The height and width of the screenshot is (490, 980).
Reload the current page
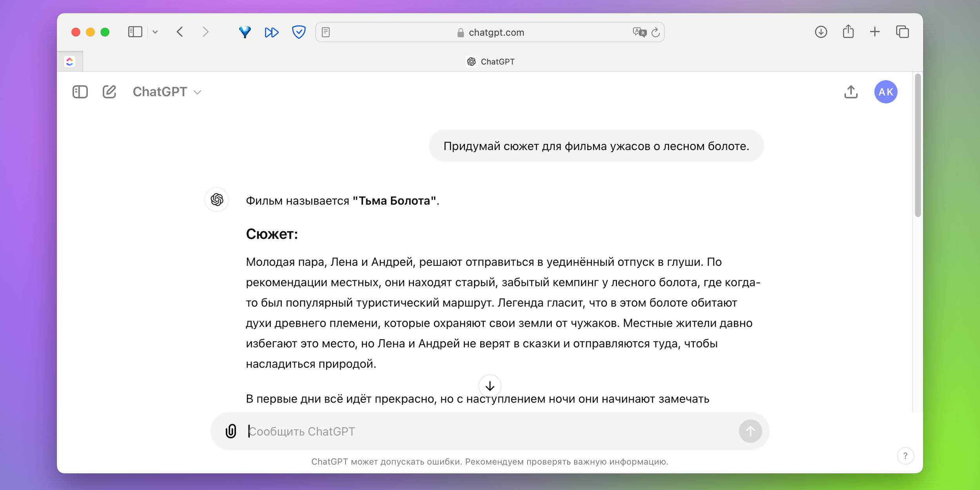[x=655, y=32]
